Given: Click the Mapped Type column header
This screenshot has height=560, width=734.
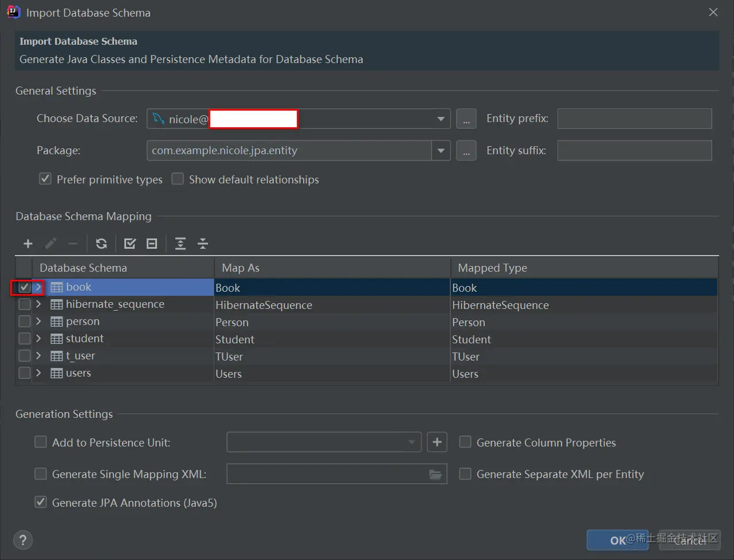Looking at the screenshot, I should (584, 268).
